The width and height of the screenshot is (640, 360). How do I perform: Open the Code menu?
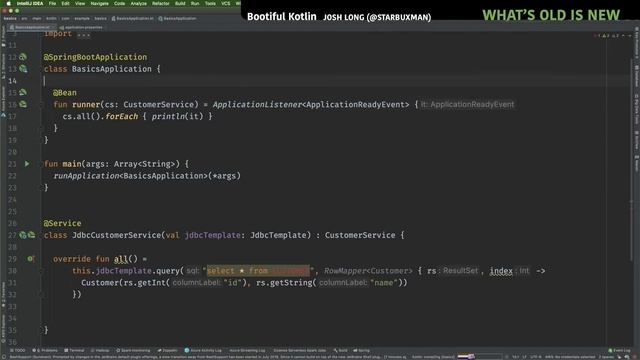click(x=120, y=3)
